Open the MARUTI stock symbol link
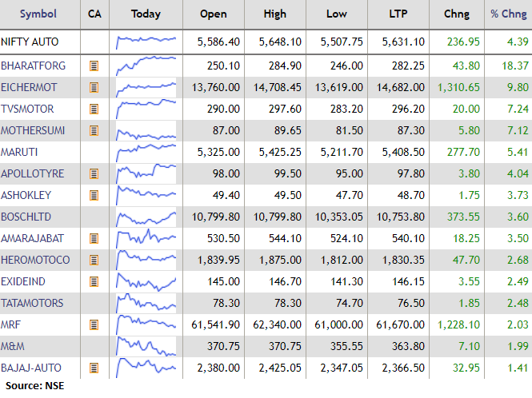 pos(21,152)
